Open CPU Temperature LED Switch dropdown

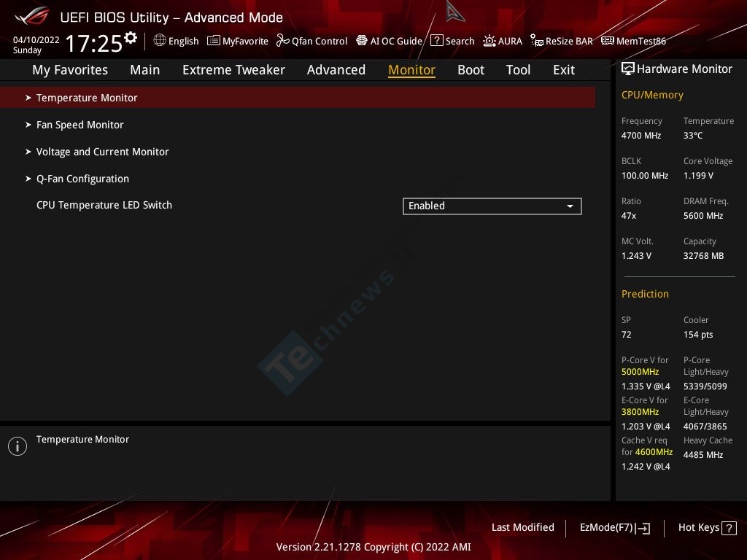click(x=492, y=206)
